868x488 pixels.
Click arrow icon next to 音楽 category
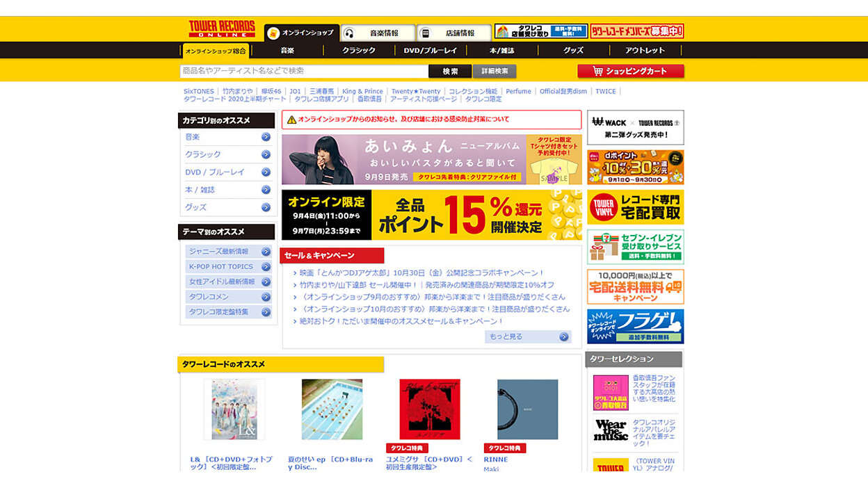(x=266, y=137)
